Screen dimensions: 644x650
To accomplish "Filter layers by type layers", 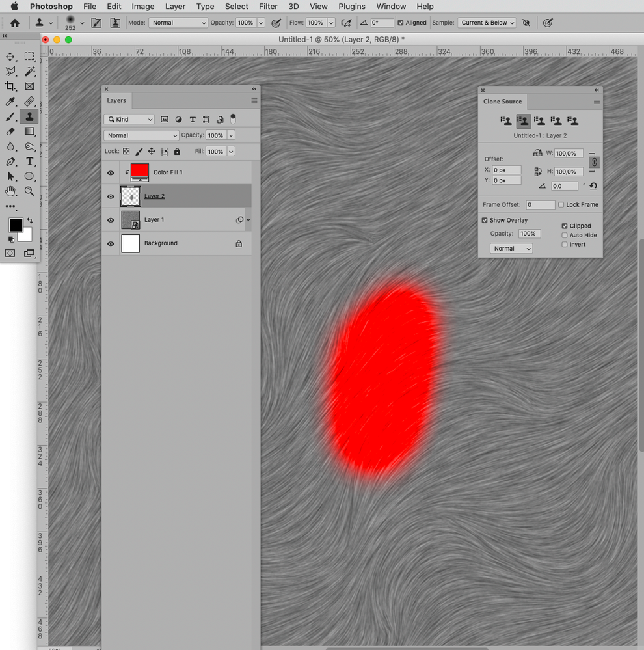I will pyautogui.click(x=193, y=119).
